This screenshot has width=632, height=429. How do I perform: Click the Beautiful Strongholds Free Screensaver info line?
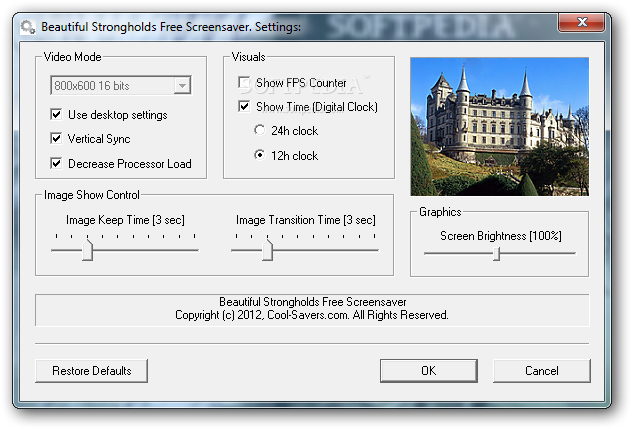312,302
